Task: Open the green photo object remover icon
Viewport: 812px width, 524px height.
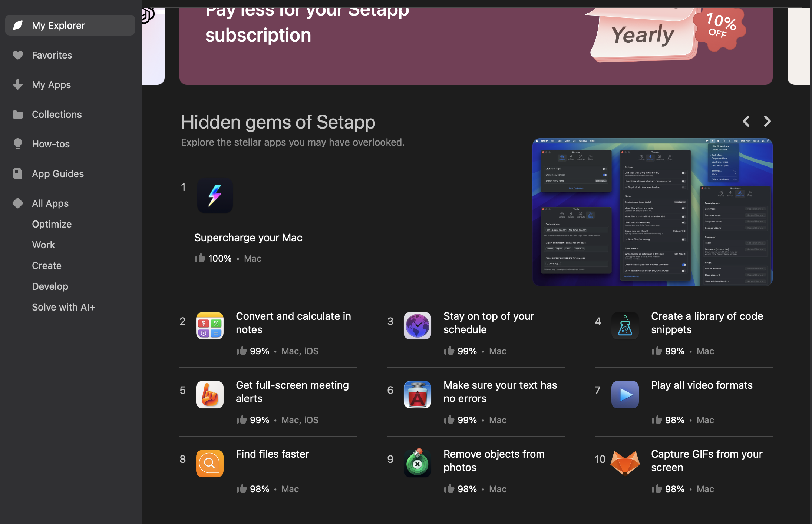Action: 417,464
